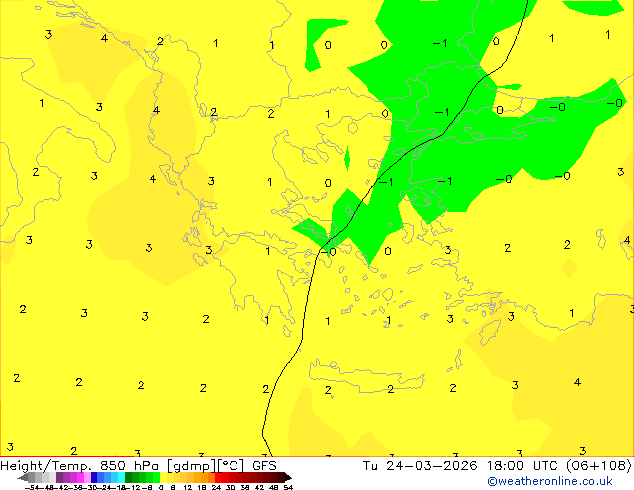
Task: Select the "Height/Temp. 850 hPa" title text
Action: pyautogui.click(x=79, y=466)
